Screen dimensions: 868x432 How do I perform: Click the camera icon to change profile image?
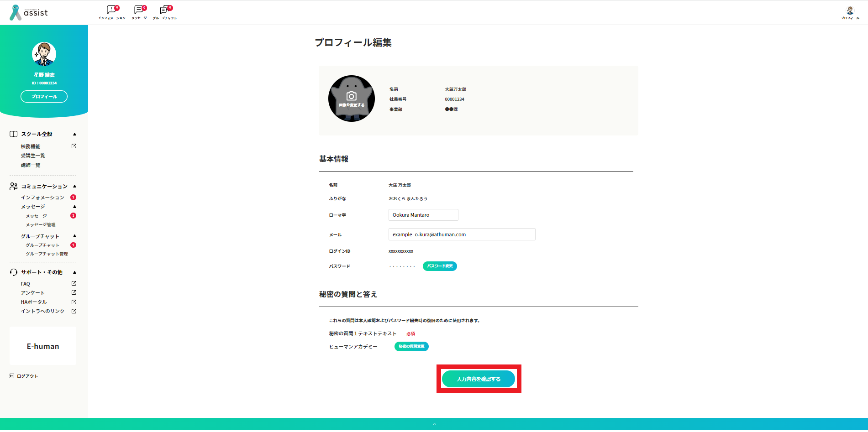click(x=351, y=96)
